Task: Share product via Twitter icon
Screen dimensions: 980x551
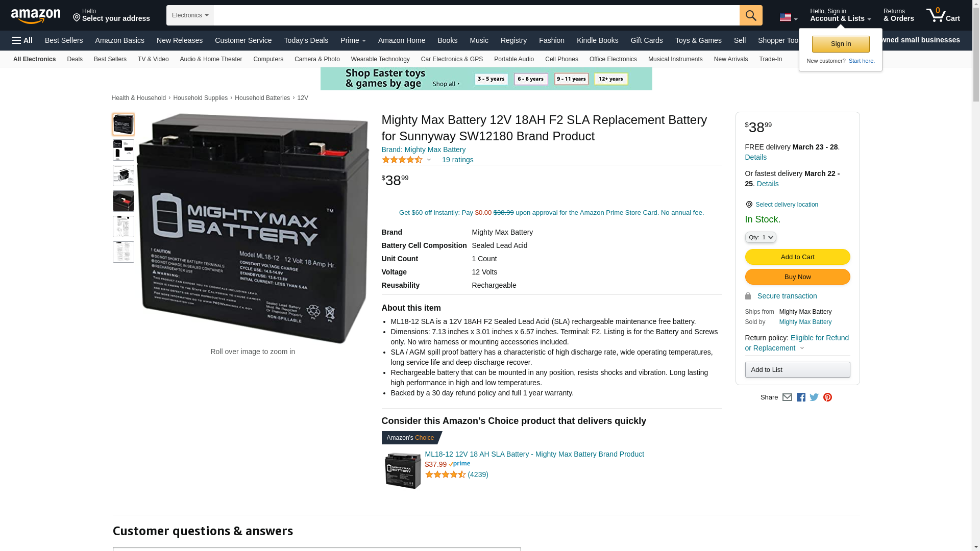Action: click(814, 397)
